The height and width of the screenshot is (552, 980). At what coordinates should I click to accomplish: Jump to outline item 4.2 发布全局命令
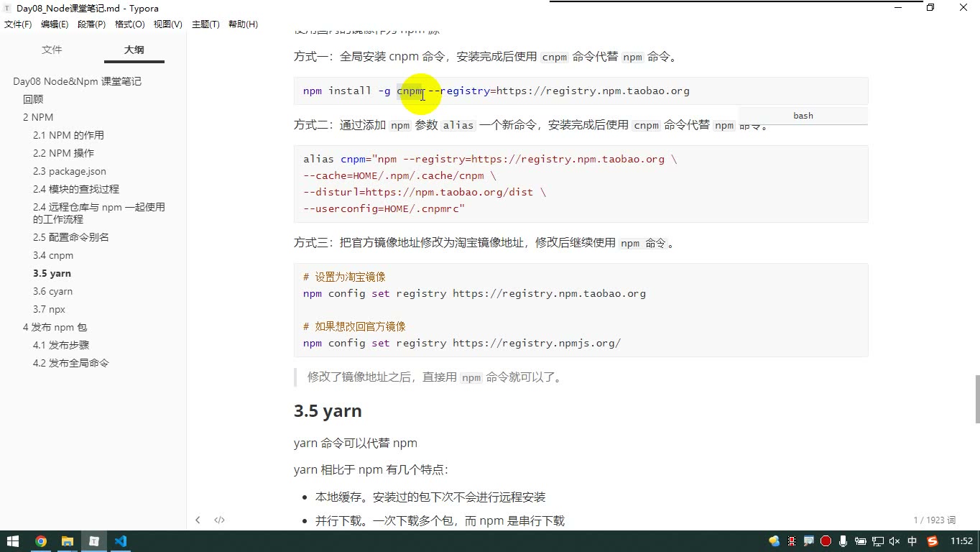tap(71, 363)
